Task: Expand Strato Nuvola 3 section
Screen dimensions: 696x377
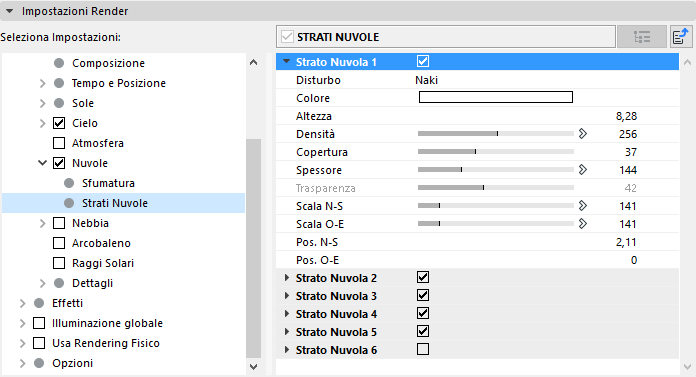Action: click(287, 295)
